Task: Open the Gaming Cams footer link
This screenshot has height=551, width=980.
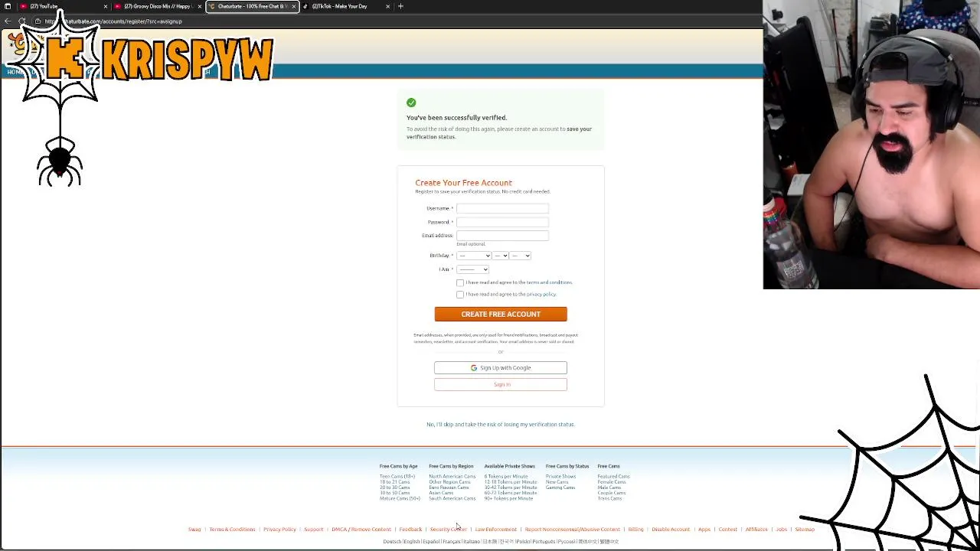Action: pyautogui.click(x=560, y=487)
